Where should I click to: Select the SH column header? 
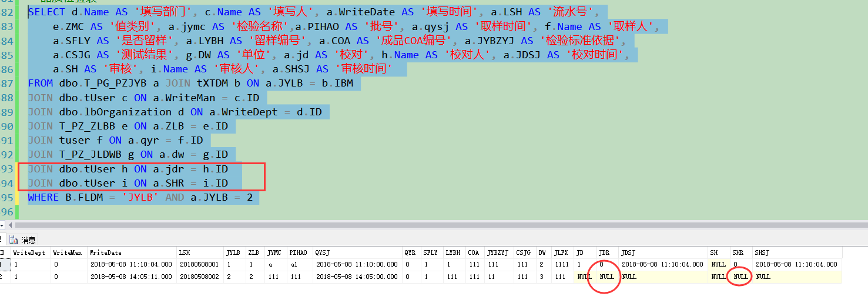pyautogui.click(x=719, y=253)
